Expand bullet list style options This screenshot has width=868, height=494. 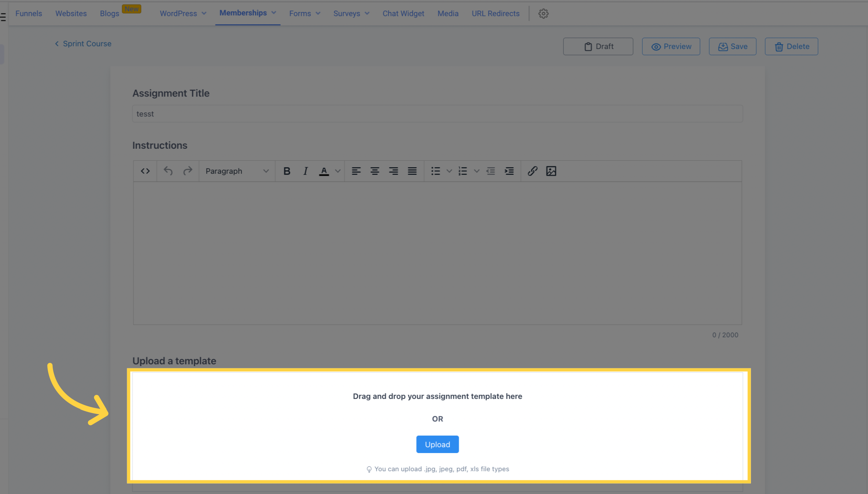click(449, 171)
